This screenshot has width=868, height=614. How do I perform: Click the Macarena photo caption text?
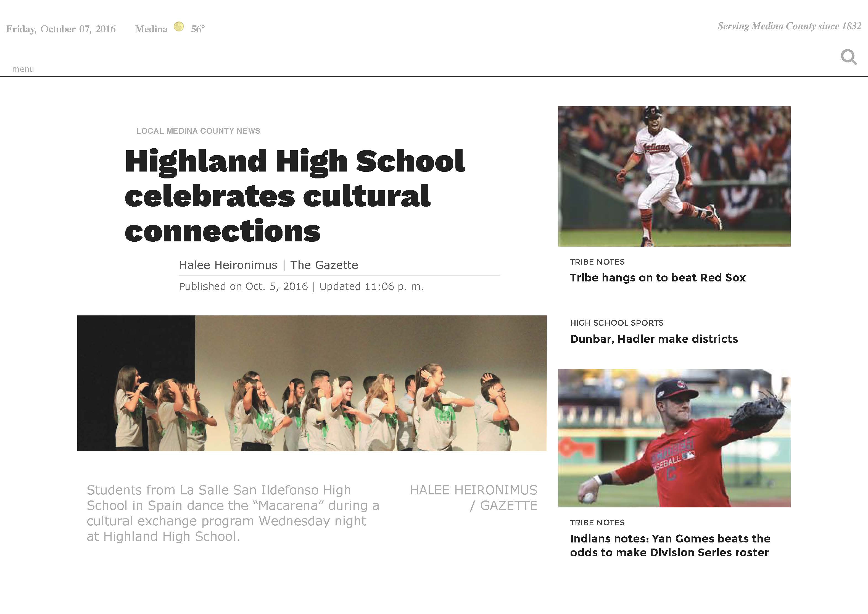coord(233,513)
